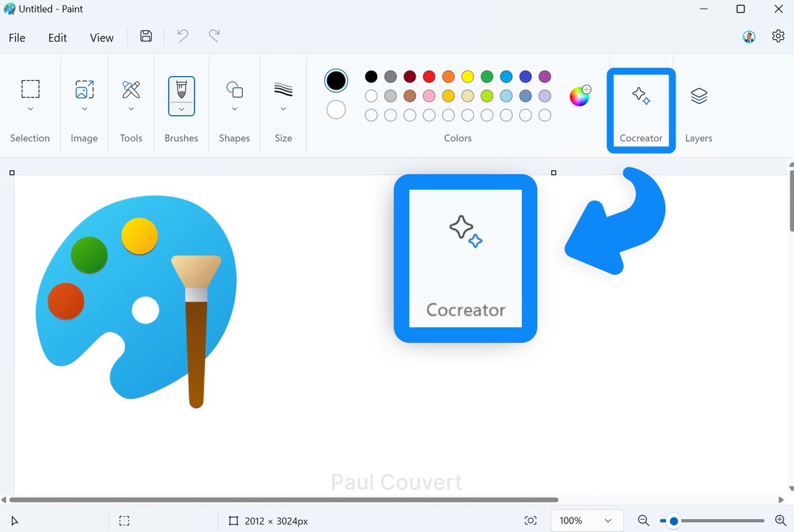Screen dimensions: 794x532
Task: Open the View menu
Action: point(102,38)
